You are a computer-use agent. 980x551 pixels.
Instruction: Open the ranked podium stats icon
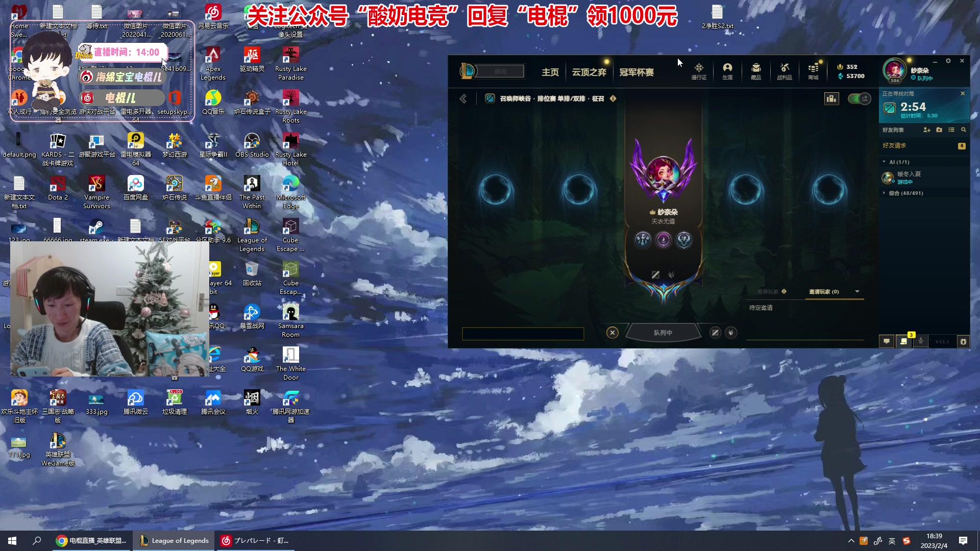coord(831,98)
